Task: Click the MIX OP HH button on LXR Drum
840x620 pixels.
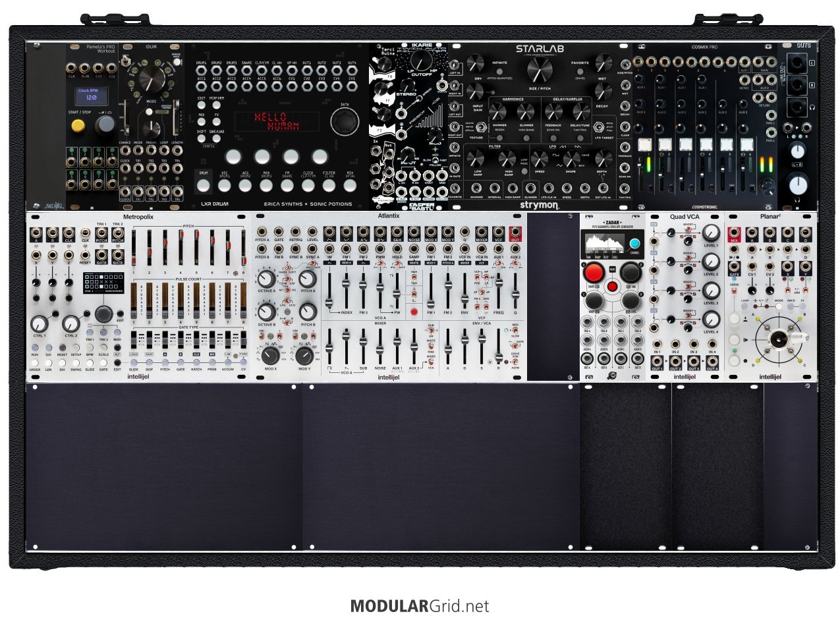Action: (x=350, y=186)
